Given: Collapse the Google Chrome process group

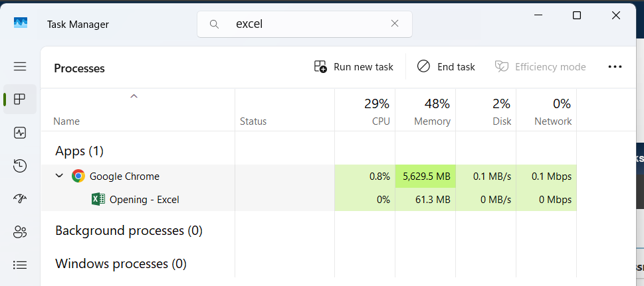Looking at the screenshot, I should click(59, 177).
